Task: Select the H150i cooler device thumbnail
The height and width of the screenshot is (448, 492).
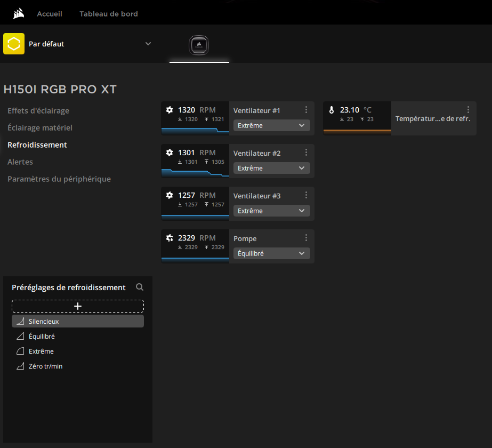Action: [x=199, y=45]
